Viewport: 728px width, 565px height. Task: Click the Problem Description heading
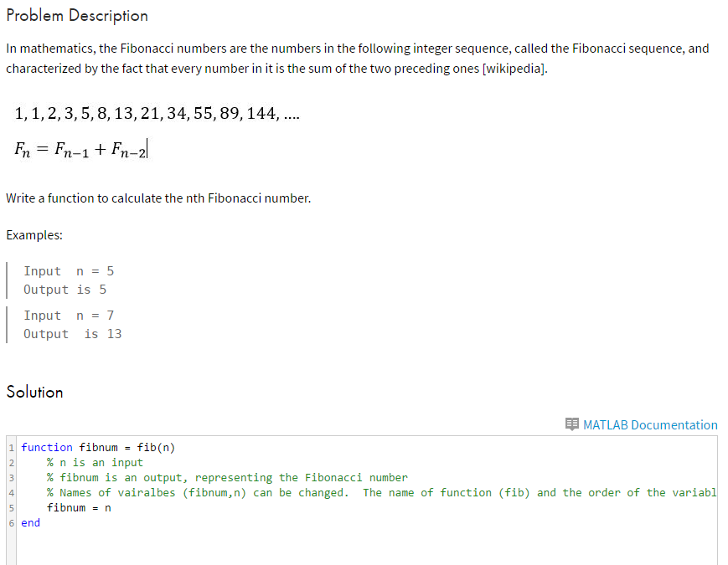tap(76, 15)
